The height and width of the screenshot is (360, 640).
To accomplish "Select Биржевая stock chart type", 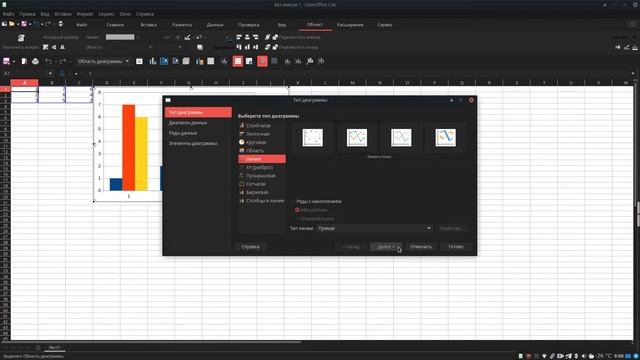I will [262, 192].
